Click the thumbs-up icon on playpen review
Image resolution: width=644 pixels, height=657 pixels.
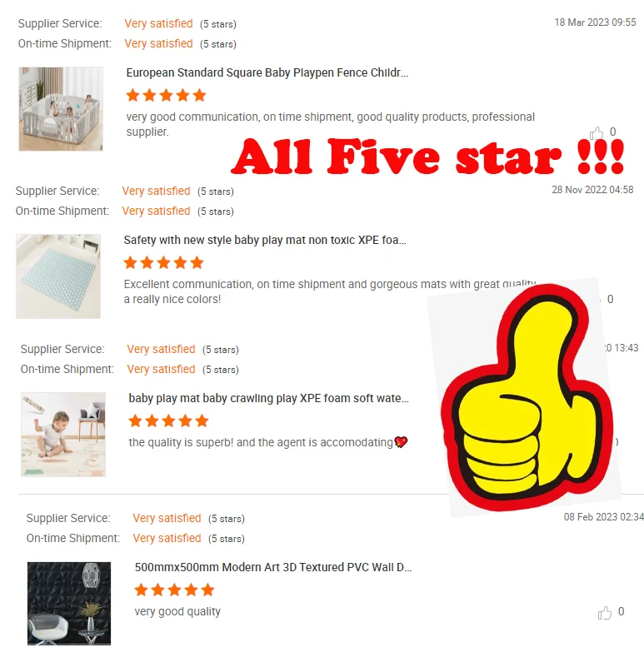(x=597, y=133)
